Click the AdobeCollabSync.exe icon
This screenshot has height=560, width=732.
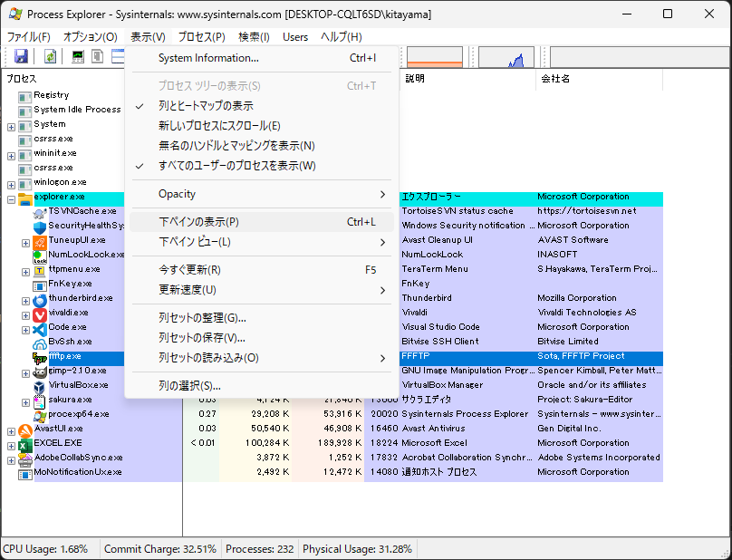[25, 459]
